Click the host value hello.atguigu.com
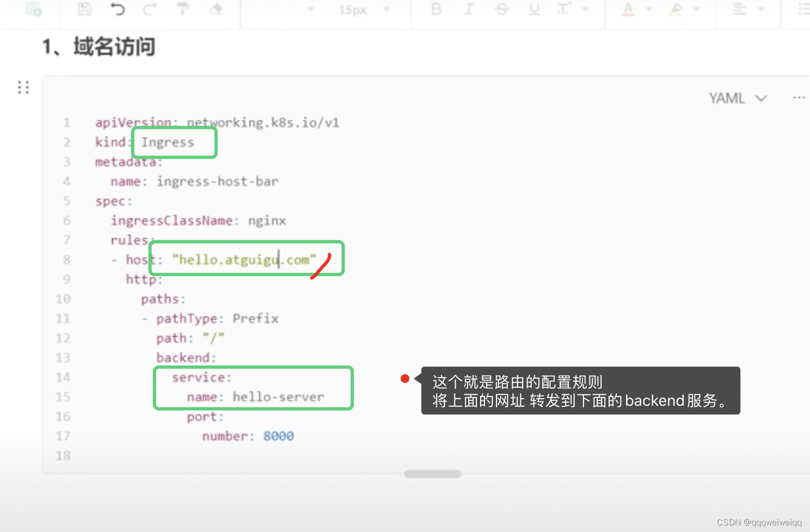The height and width of the screenshot is (532, 810). [244, 259]
